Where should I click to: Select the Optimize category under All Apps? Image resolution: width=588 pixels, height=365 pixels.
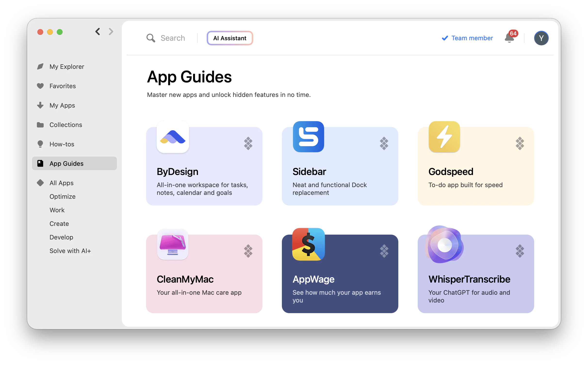[x=63, y=197]
